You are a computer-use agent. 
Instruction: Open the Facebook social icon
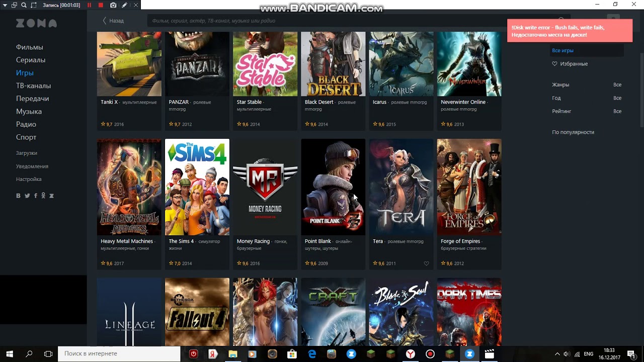click(x=35, y=196)
